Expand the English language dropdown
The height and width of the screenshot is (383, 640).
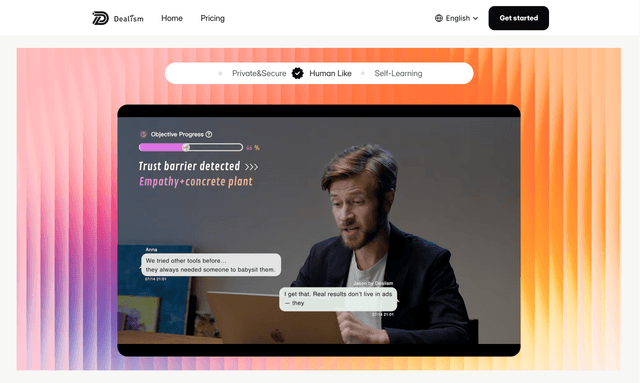click(x=456, y=18)
